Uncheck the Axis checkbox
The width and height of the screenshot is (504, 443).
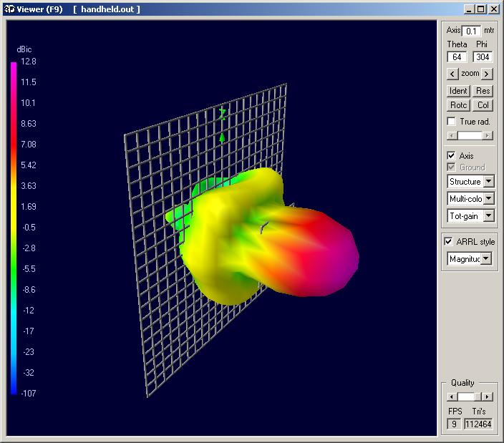point(451,155)
